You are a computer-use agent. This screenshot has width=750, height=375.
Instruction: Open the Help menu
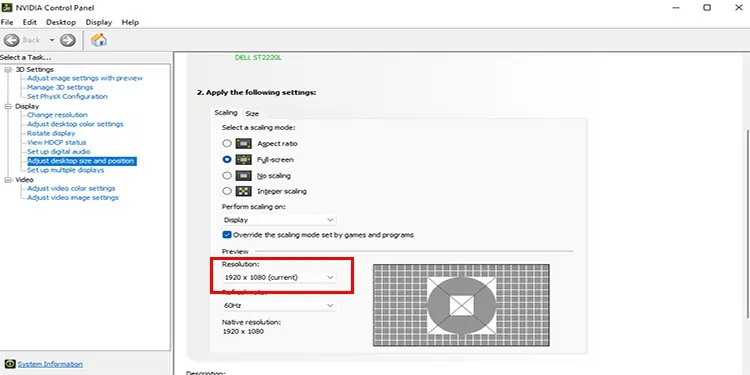point(130,22)
